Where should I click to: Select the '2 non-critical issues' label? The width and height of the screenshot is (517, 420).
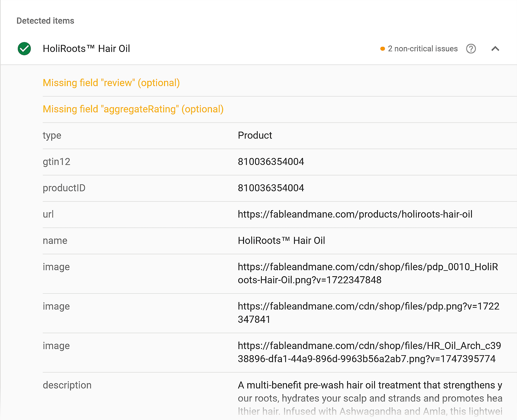click(x=423, y=49)
